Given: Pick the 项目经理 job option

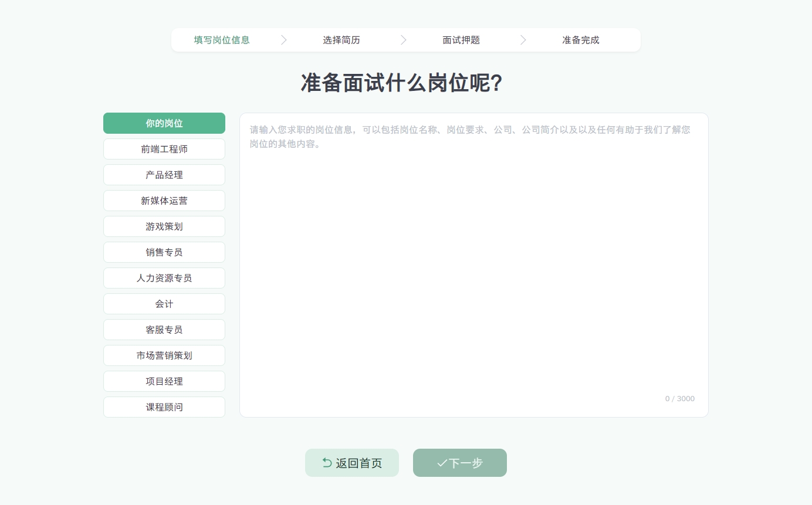Looking at the screenshot, I should click(164, 381).
